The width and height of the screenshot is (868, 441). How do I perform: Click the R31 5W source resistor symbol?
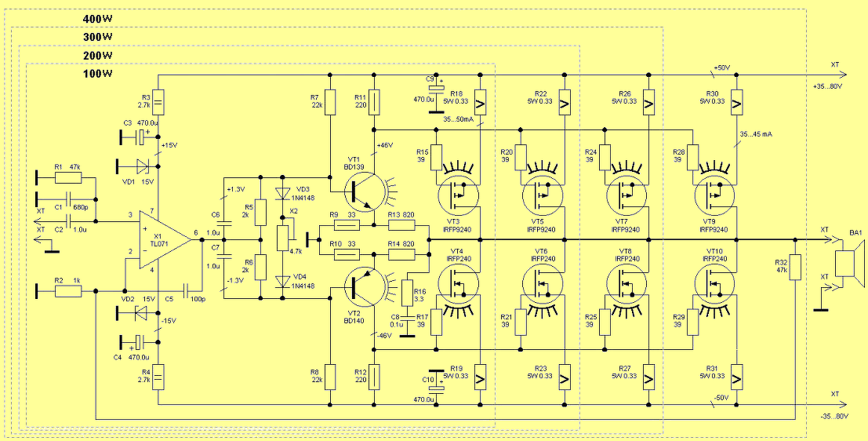(x=736, y=377)
